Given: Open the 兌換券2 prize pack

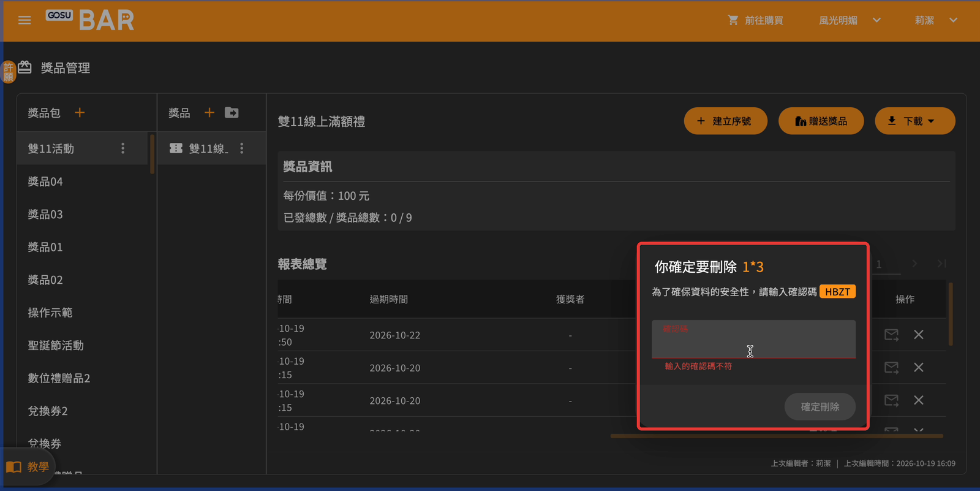Looking at the screenshot, I should pos(83,411).
